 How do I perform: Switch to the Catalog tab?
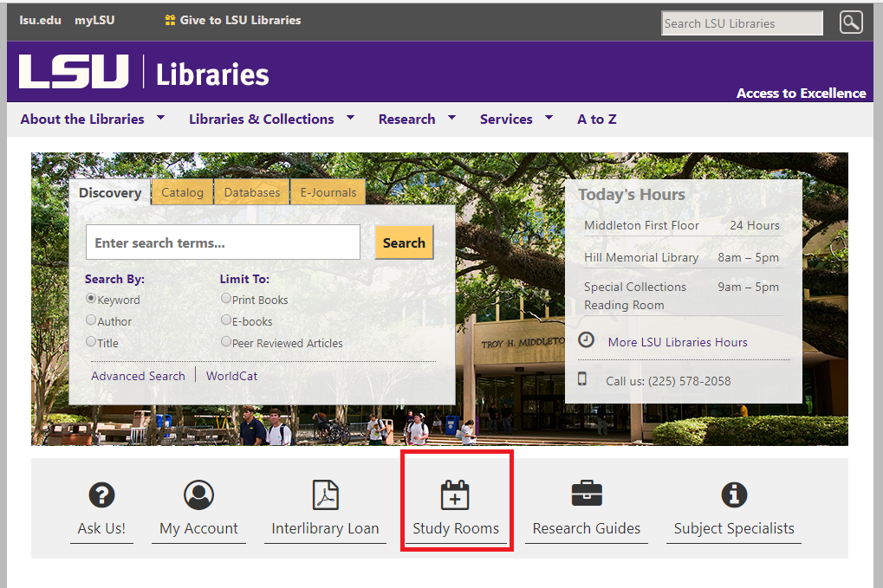tap(183, 192)
